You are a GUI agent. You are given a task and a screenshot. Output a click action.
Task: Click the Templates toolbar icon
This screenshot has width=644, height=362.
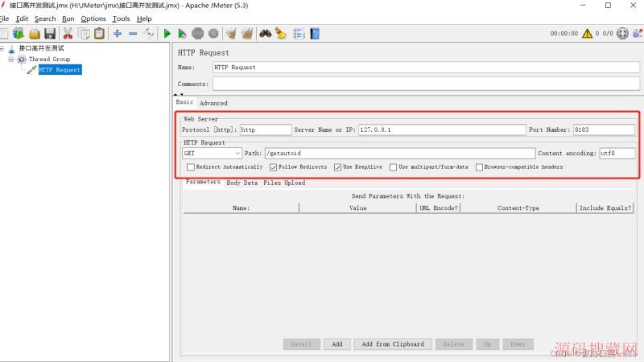[x=18, y=34]
